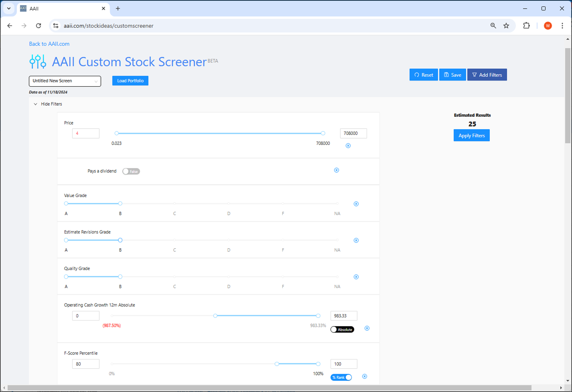Click the Price slider maximum handle
Screen dimensions: 572x392
[x=323, y=133]
